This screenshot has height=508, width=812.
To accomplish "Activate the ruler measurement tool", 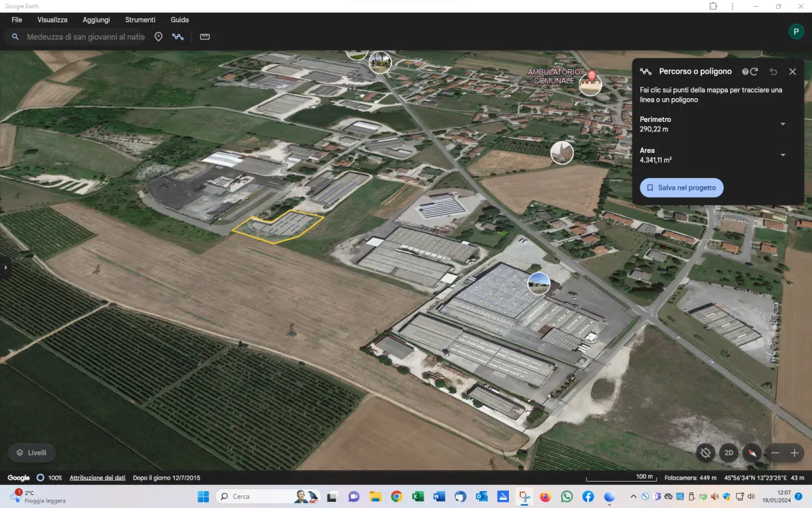I will tap(205, 37).
